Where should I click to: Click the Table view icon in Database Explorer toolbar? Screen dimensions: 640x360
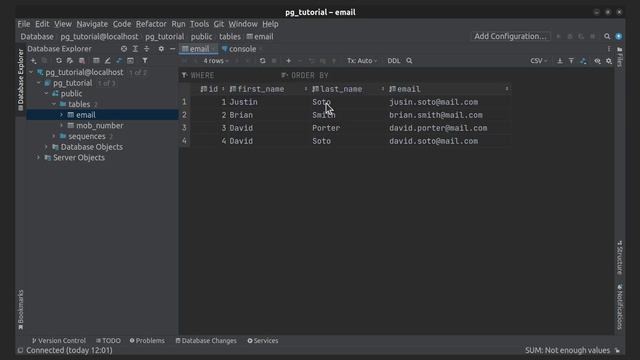click(96, 61)
